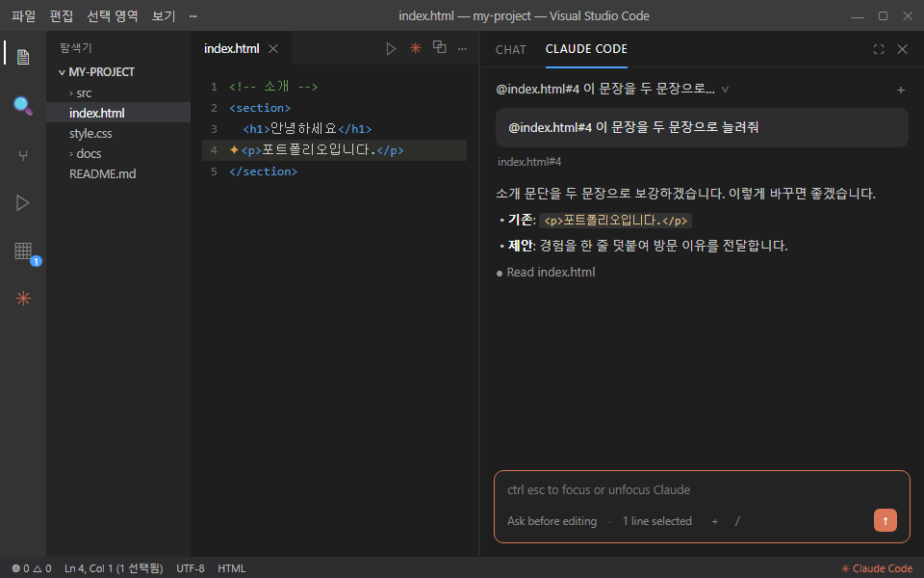The image size is (924, 578).
Task: Split the editor with the layout icon
Action: tap(439, 46)
